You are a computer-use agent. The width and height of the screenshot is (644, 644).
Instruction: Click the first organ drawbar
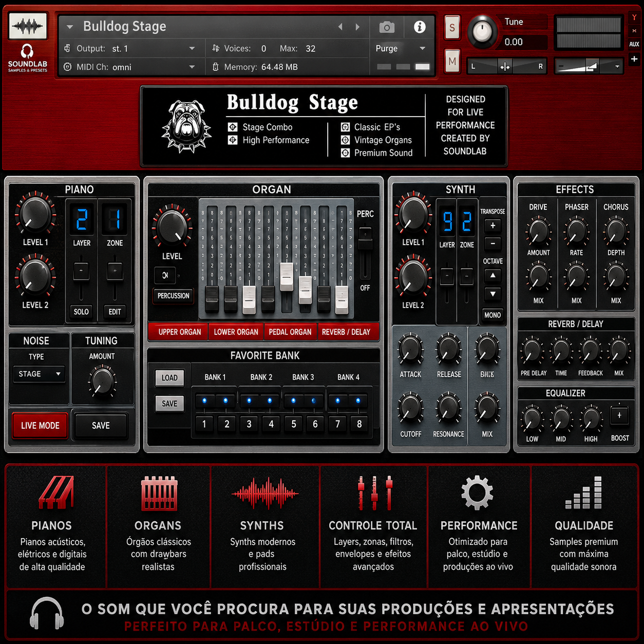[212, 299]
